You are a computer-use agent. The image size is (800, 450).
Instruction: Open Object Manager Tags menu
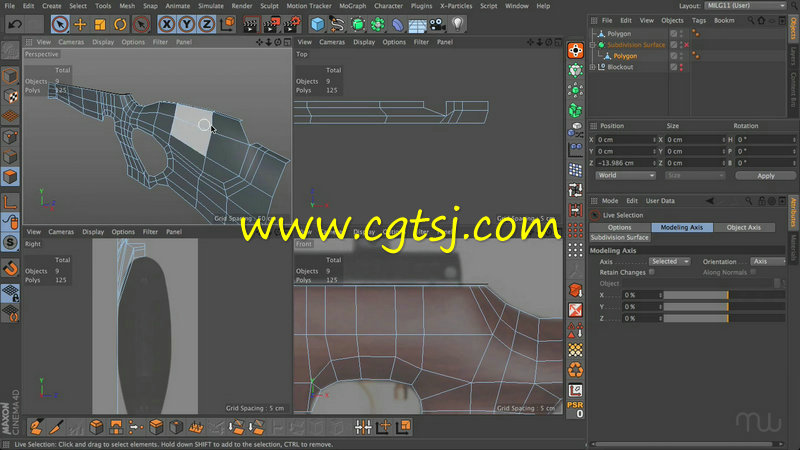699,21
